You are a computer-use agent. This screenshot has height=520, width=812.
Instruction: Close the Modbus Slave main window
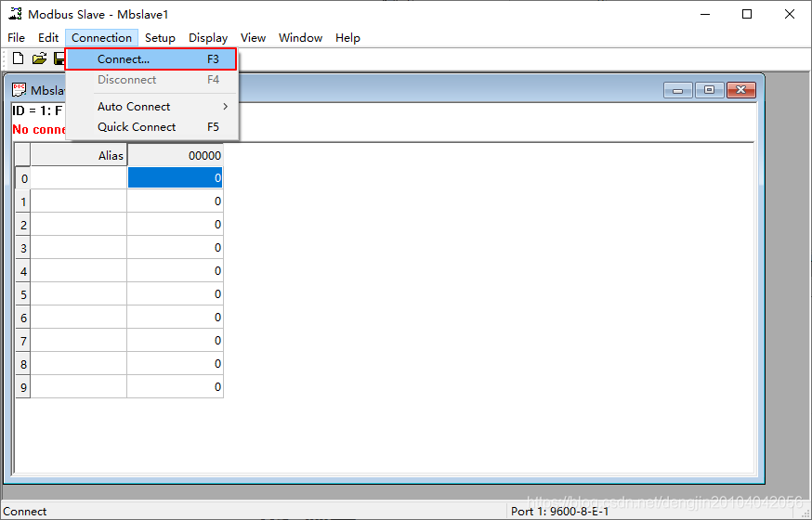click(x=790, y=14)
